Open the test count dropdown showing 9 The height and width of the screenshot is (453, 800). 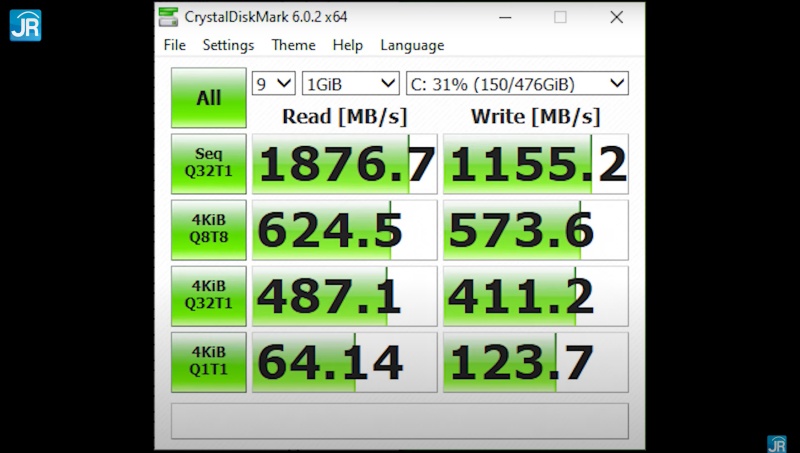pyautogui.click(x=273, y=84)
